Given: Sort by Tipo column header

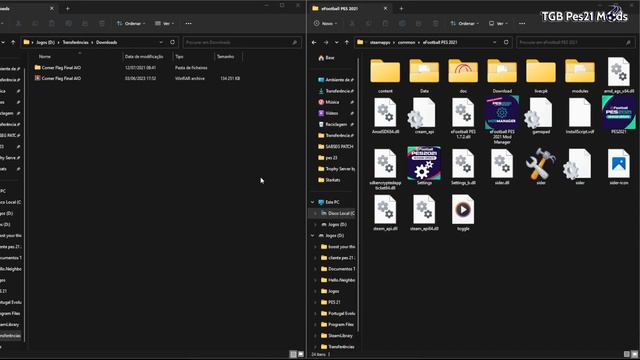Looking at the screenshot, I should [179, 57].
